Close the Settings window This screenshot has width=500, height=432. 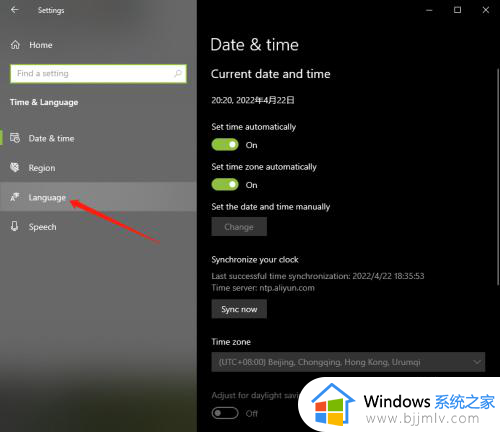click(x=486, y=10)
